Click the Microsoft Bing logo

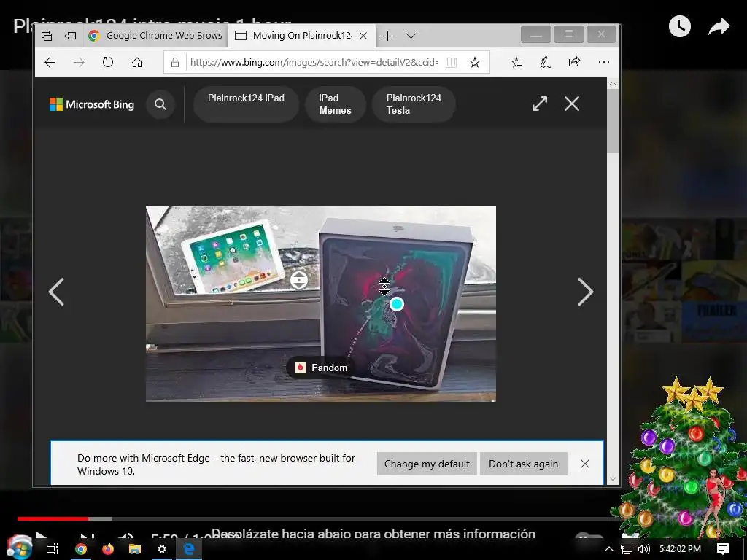(92, 104)
